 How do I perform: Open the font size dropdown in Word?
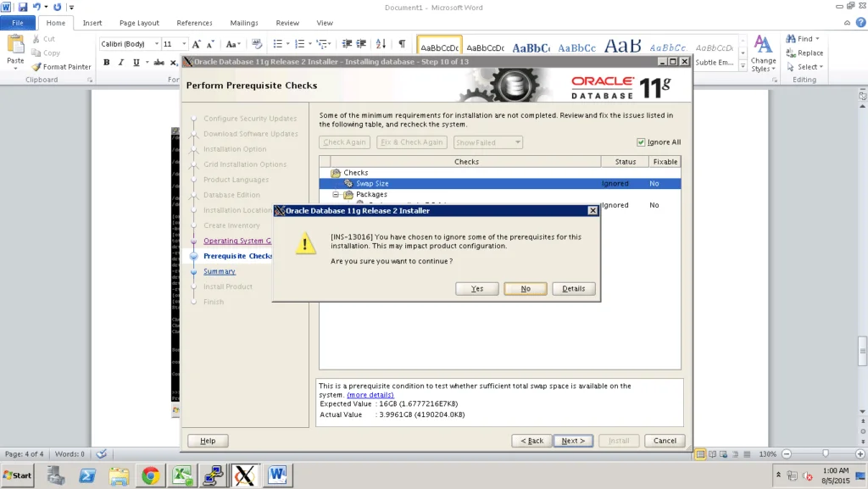coord(184,44)
